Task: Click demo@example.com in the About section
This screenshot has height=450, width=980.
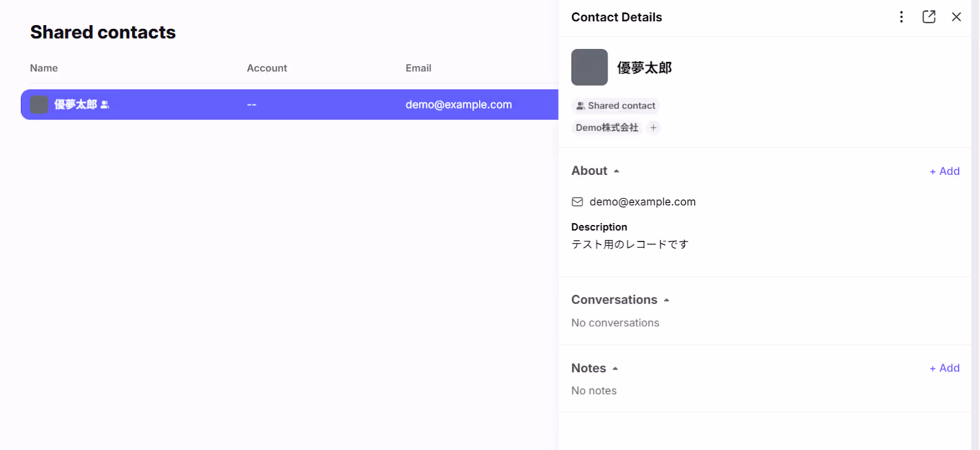Action: (643, 202)
